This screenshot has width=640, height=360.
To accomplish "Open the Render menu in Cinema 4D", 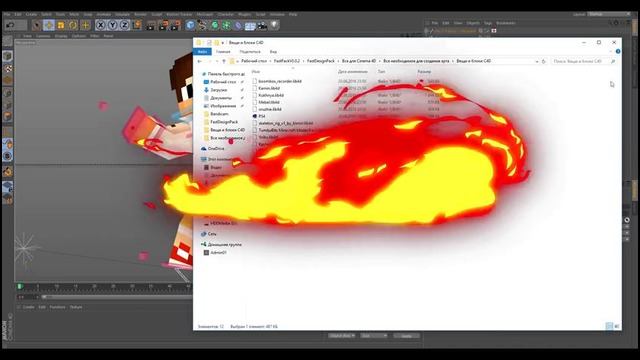I will pyautogui.click(x=140, y=14).
